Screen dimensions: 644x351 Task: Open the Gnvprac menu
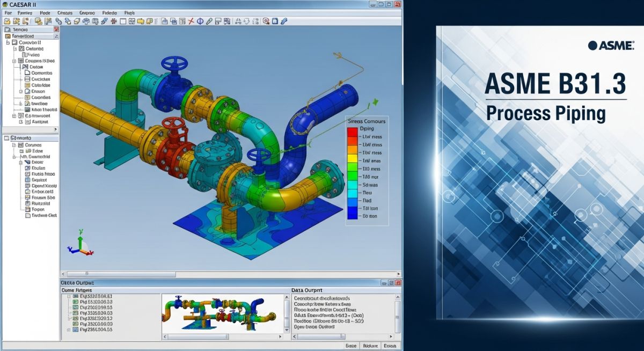[x=86, y=12]
